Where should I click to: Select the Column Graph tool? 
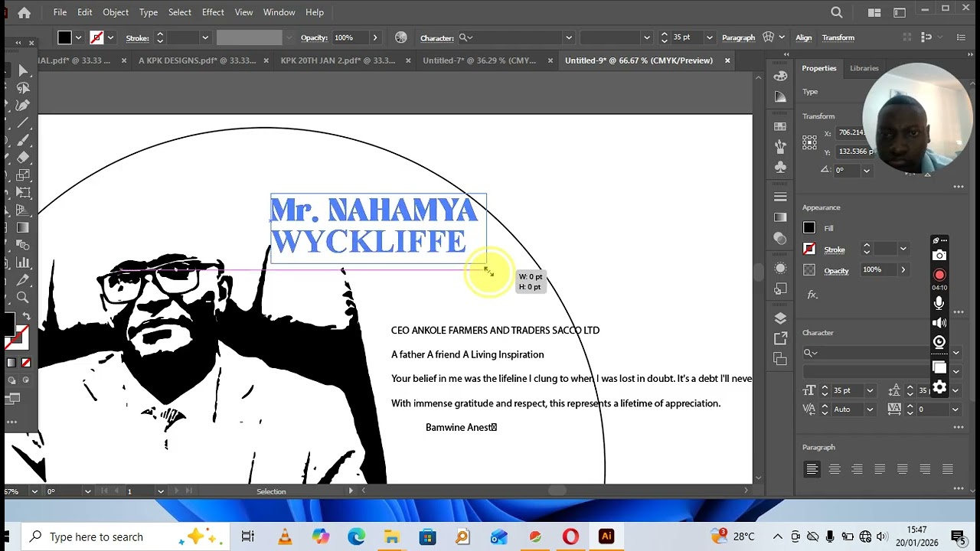[23, 263]
